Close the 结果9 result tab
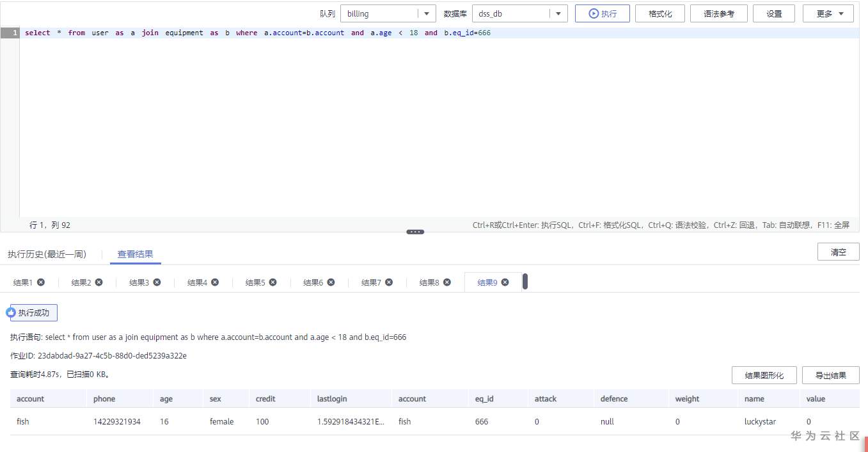This screenshot has height=452, width=868. (505, 282)
